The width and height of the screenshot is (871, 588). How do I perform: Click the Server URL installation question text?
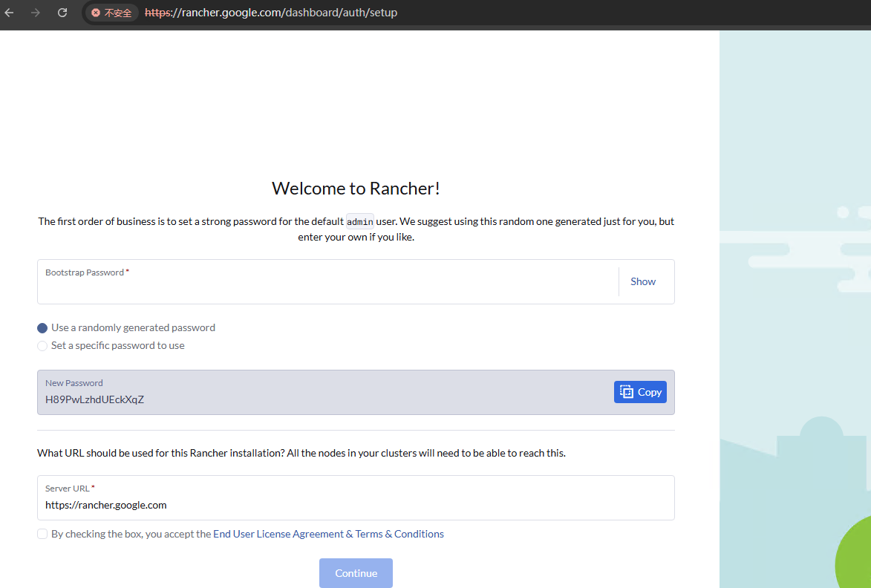[x=301, y=453]
